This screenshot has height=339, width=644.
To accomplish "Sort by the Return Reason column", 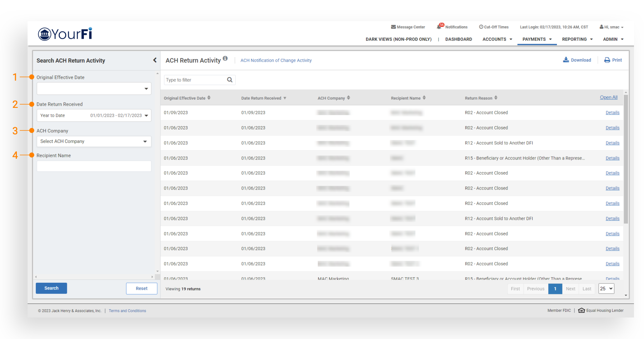I will pos(496,98).
